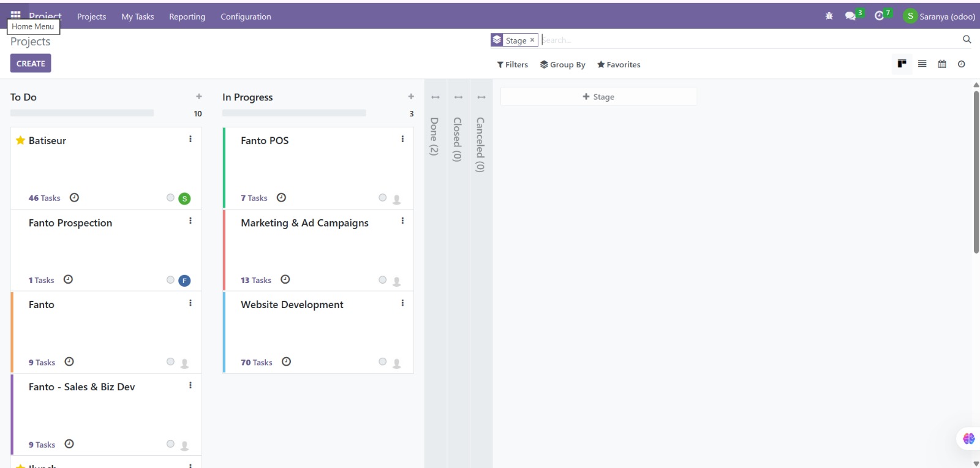Open activity clock on Fanto card
The height and width of the screenshot is (468, 980).
pyautogui.click(x=69, y=361)
